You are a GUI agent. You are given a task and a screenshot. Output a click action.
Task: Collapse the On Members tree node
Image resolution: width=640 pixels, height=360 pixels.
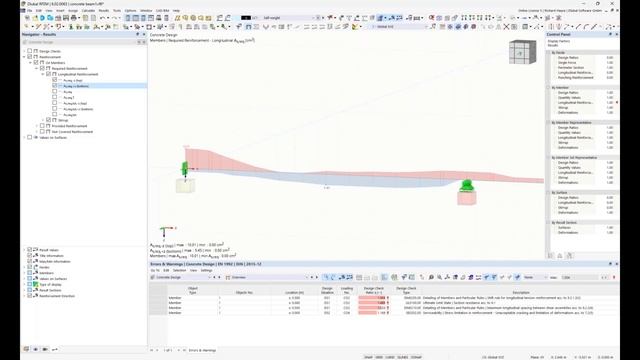[30, 62]
